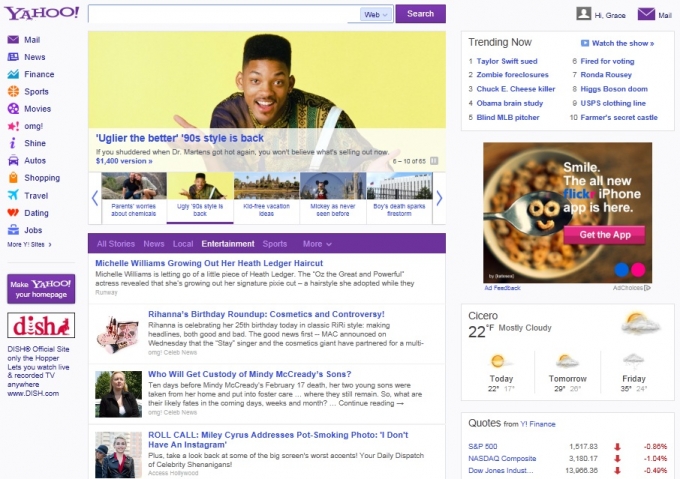Click the Sports basketball icon

tap(13, 91)
